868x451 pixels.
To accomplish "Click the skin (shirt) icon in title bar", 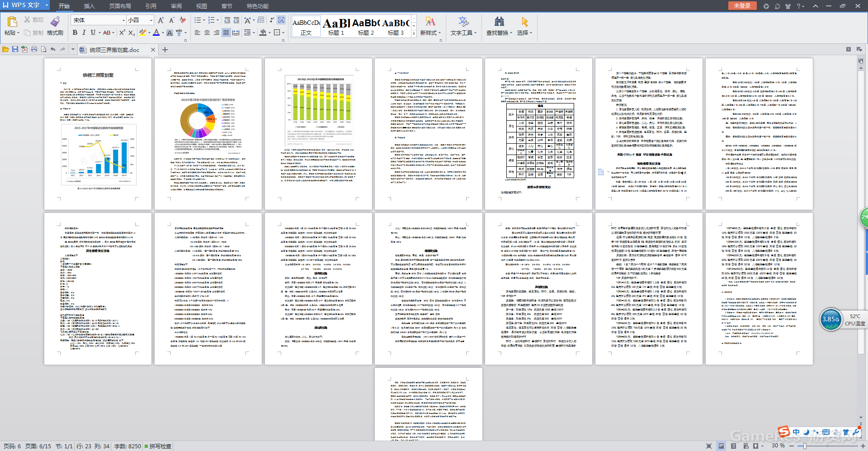I will pos(788,6).
